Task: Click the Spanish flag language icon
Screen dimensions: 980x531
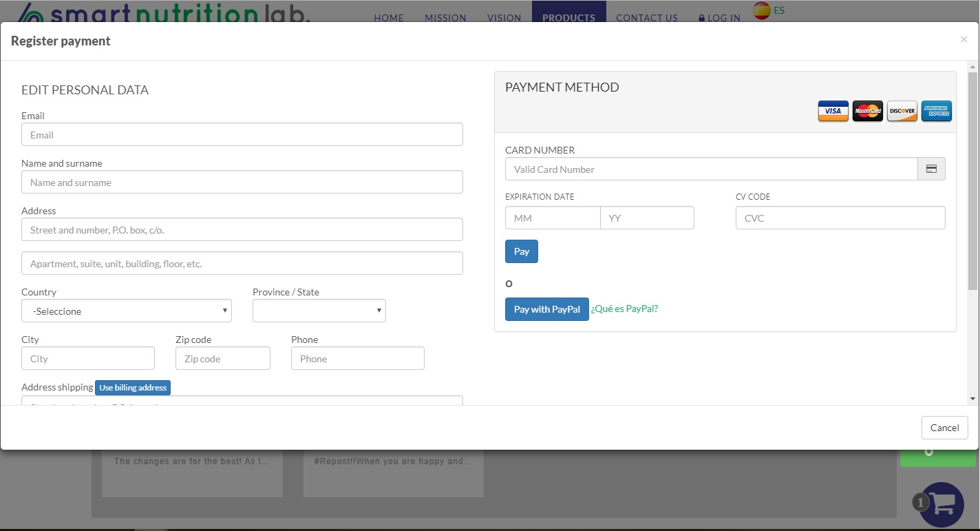Action: coord(761,11)
